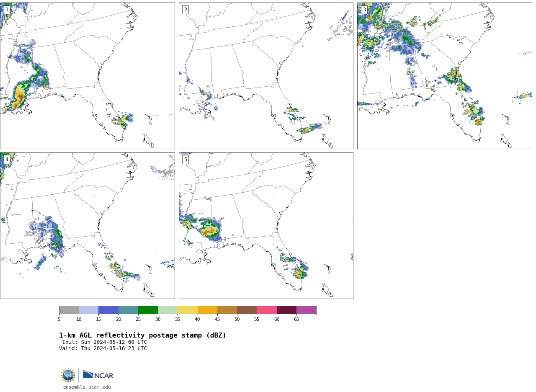
Task: Click the light blue 10-15 dBZ swatch
Action: coord(88,310)
